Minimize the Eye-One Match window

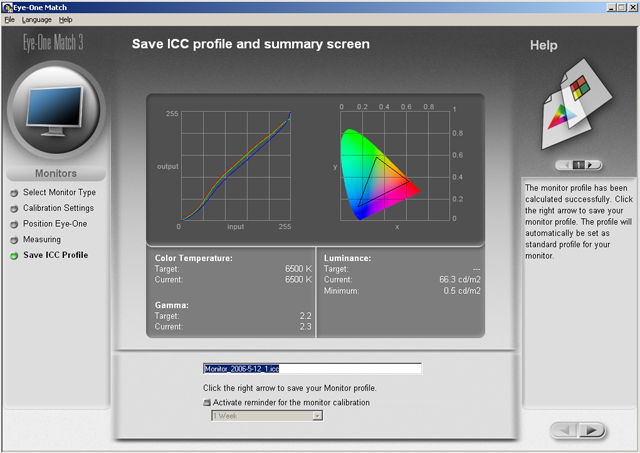[x=611, y=7]
